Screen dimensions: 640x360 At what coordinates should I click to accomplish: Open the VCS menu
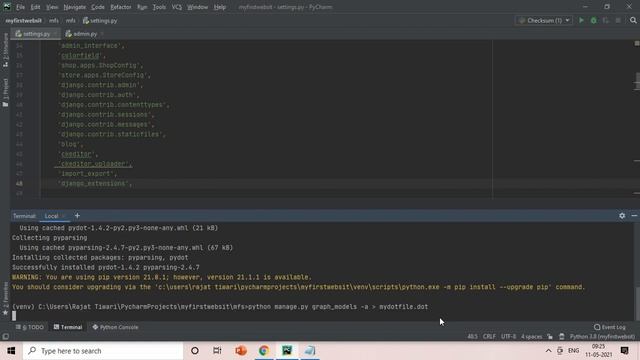[x=177, y=7]
